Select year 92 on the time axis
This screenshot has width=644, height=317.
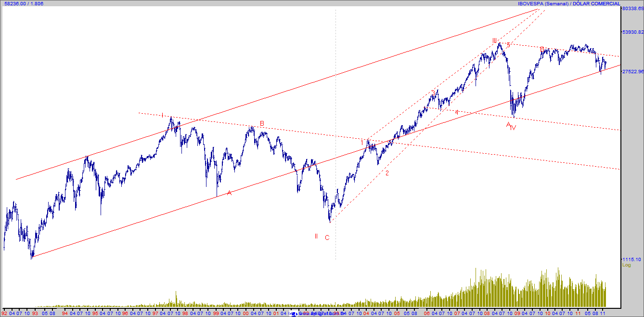click(5, 313)
